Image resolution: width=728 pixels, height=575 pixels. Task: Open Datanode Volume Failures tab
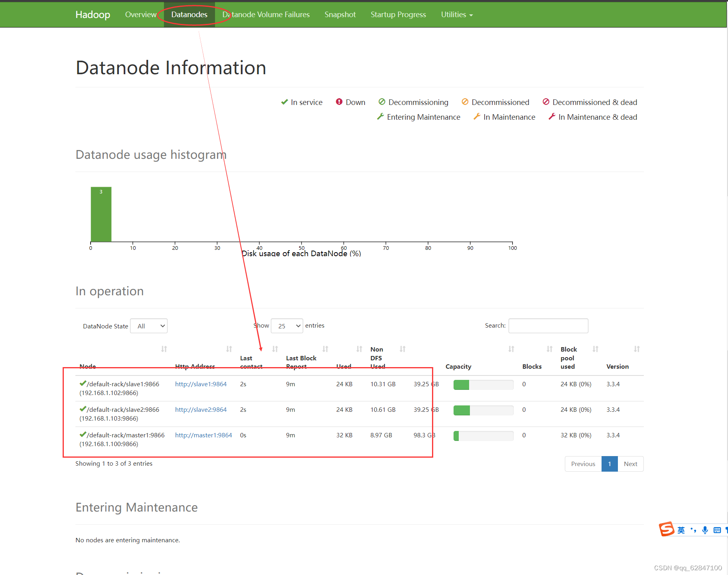click(266, 15)
